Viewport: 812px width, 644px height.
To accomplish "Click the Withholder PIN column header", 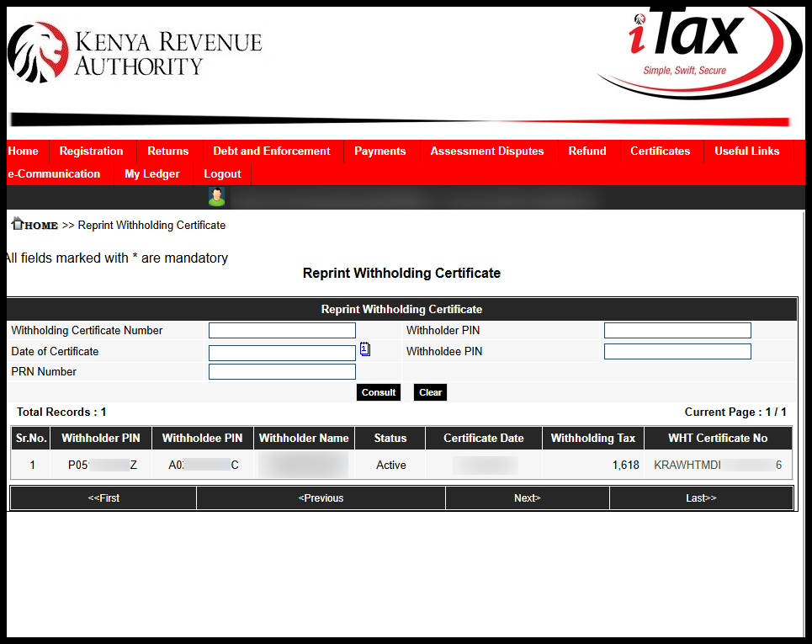I will pyautogui.click(x=101, y=438).
